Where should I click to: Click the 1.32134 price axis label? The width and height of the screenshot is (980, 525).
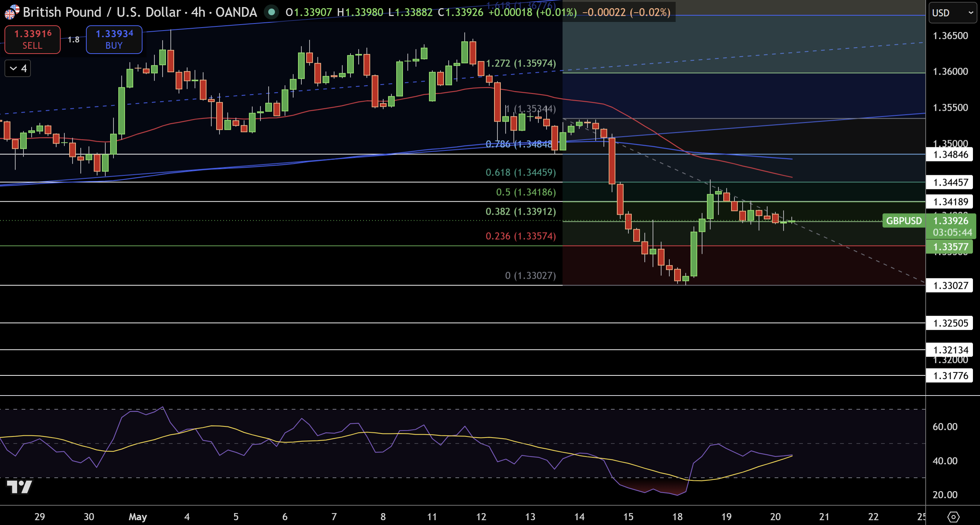(x=949, y=350)
